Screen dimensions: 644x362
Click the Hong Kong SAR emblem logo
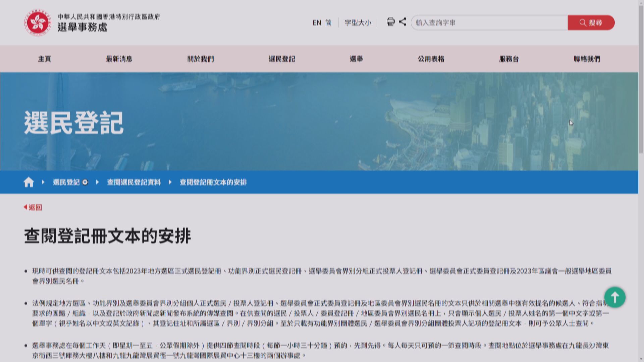pyautogui.click(x=38, y=22)
